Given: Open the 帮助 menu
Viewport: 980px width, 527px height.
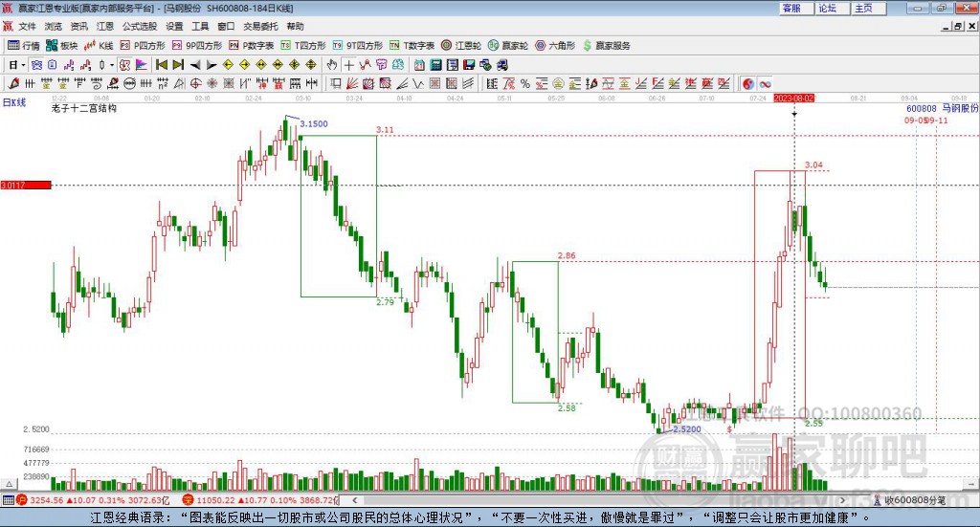Looking at the screenshot, I should tap(295, 26).
